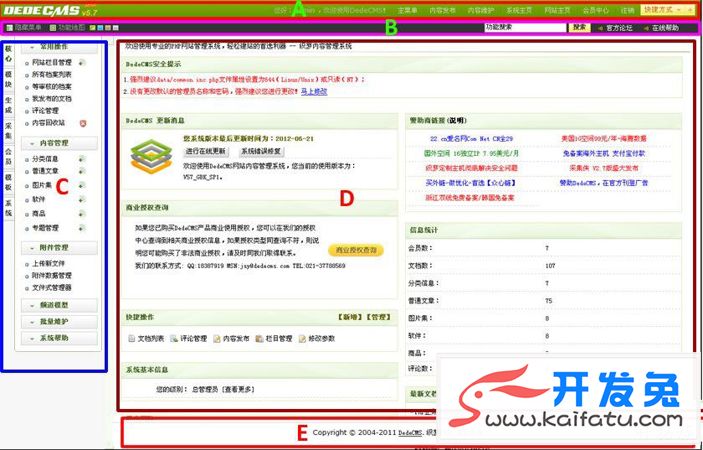The height and width of the screenshot is (450, 703).
Task: Switch to the 会员 vertical tab
Action: [9, 156]
